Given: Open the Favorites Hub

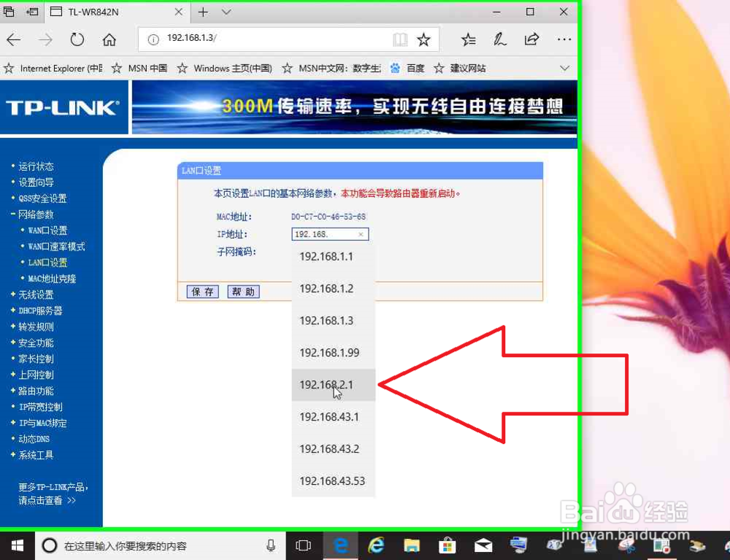Looking at the screenshot, I should (468, 40).
